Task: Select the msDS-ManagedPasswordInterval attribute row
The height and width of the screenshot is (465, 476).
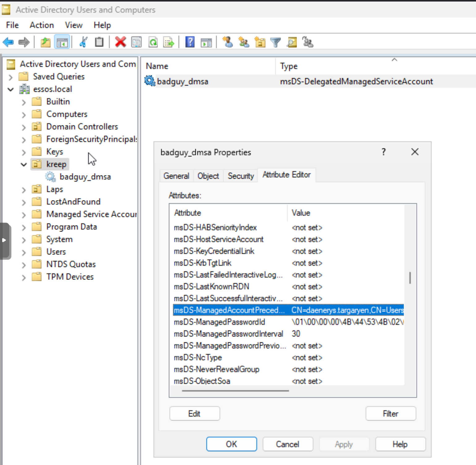Action: coord(228,334)
